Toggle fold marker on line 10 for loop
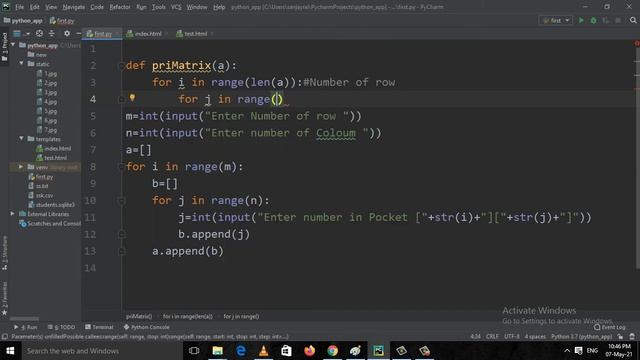The height and width of the screenshot is (360, 640). point(121,200)
